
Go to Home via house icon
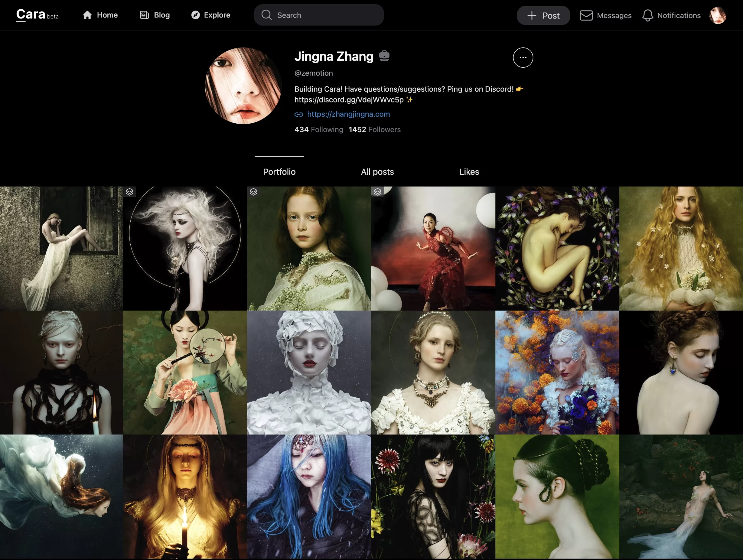87,15
